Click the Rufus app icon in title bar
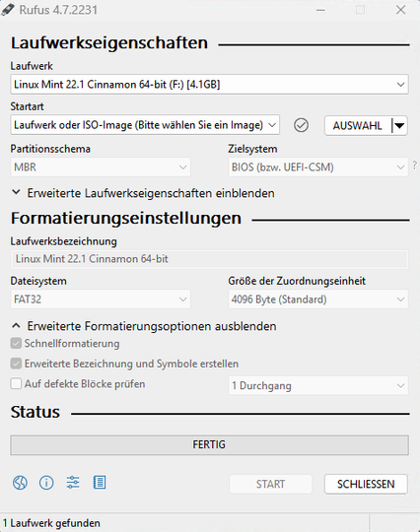The width and height of the screenshot is (420, 532). point(8,10)
